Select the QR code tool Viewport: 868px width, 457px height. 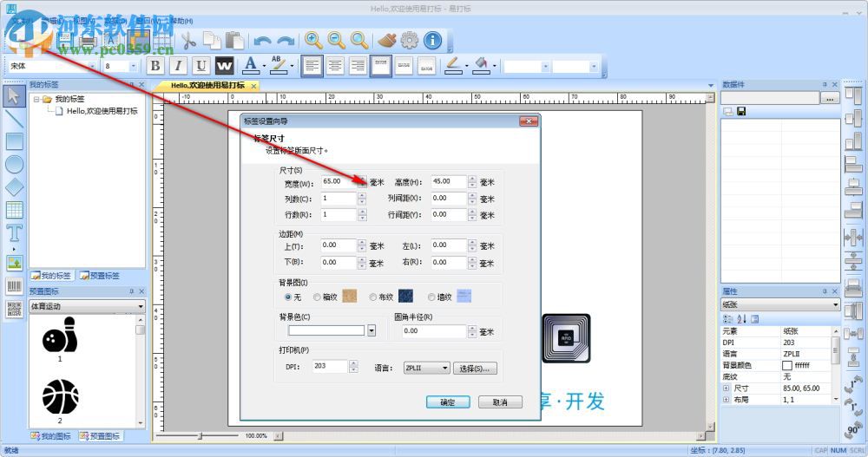[14, 309]
